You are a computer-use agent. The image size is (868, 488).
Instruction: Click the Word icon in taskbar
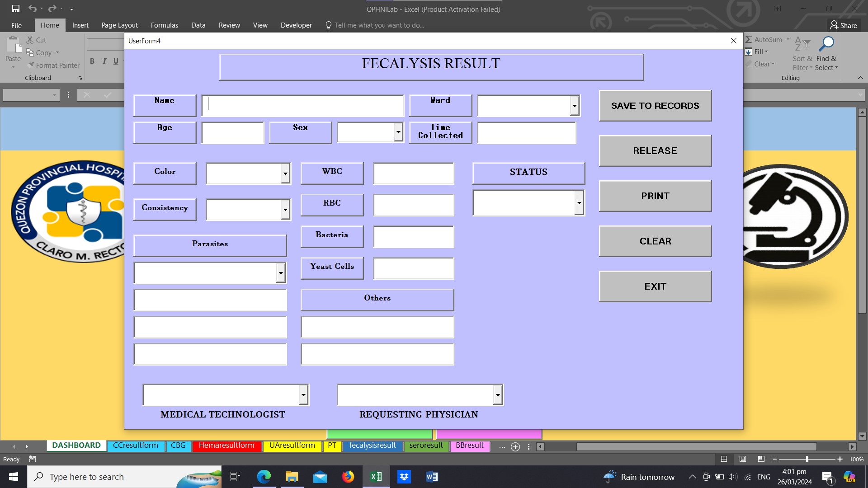click(x=432, y=477)
